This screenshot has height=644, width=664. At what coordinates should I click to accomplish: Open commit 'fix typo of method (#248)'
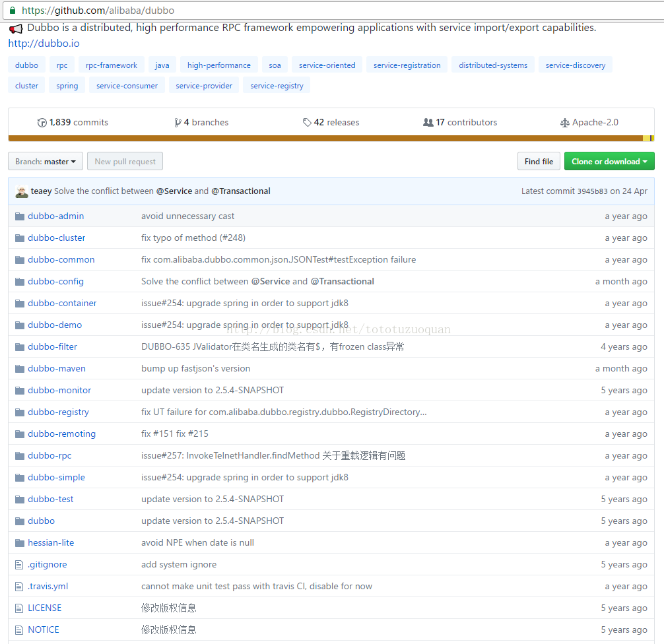click(193, 238)
